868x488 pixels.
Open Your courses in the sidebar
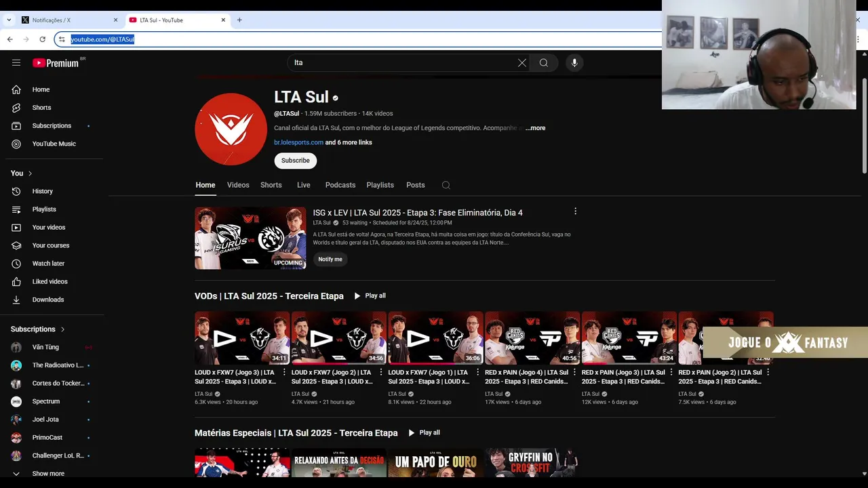52,245
